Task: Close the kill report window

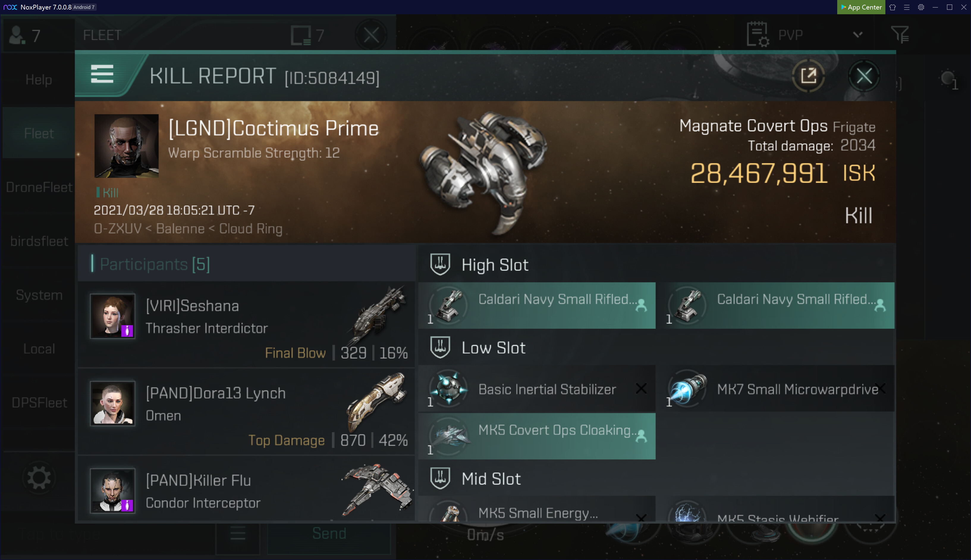Action: point(864,76)
